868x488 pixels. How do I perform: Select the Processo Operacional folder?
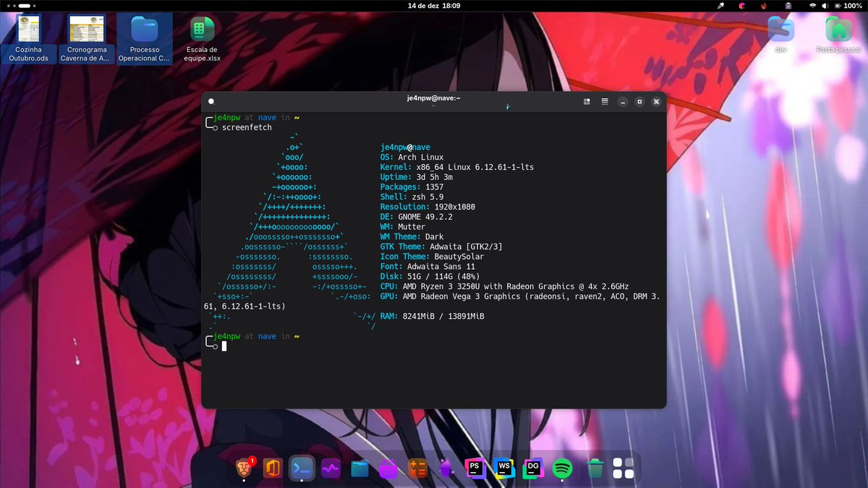click(x=145, y=38)
